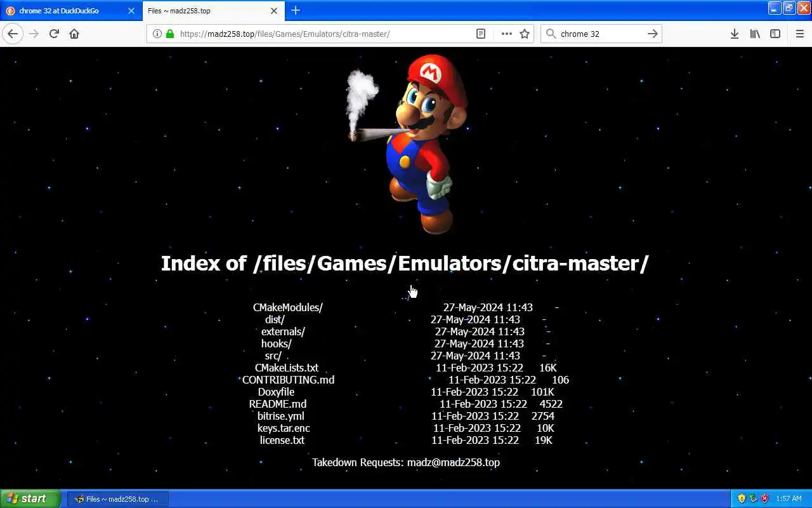The width and height of the screenshot is (812, 508).
Task: Open license.txt file
Action: coord(282,440)
